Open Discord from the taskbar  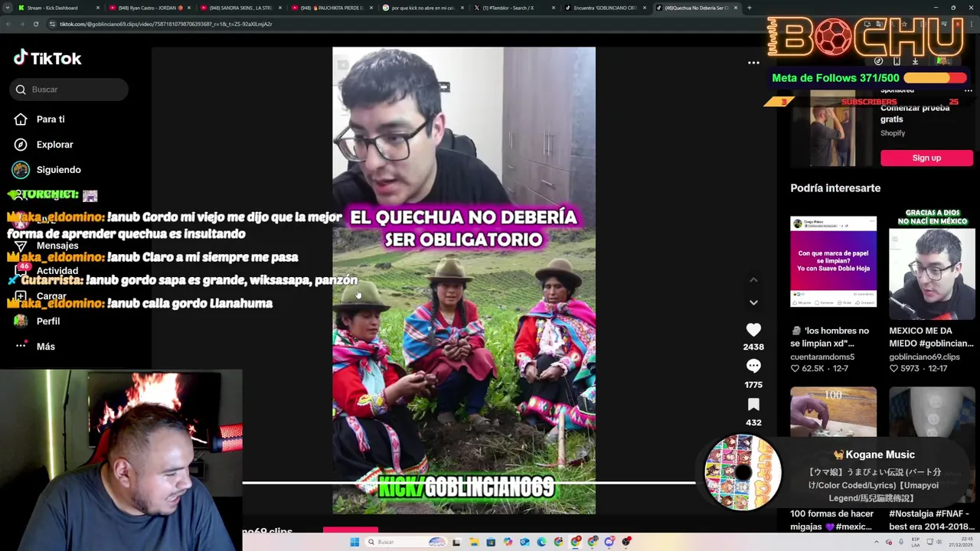tap(609, 542)
